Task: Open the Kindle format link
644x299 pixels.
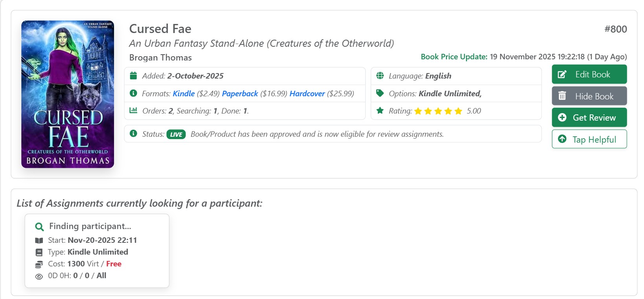Action: tap(184, 94)
